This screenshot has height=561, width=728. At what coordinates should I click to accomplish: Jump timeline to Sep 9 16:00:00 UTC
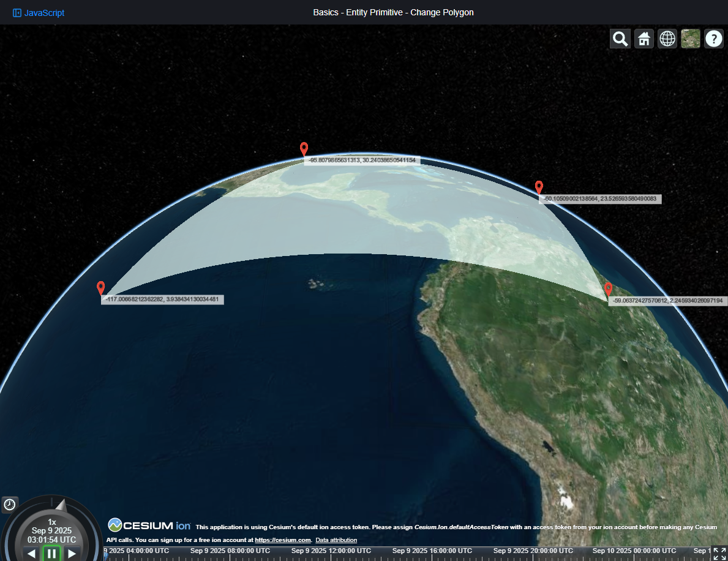tap(432, 551)
